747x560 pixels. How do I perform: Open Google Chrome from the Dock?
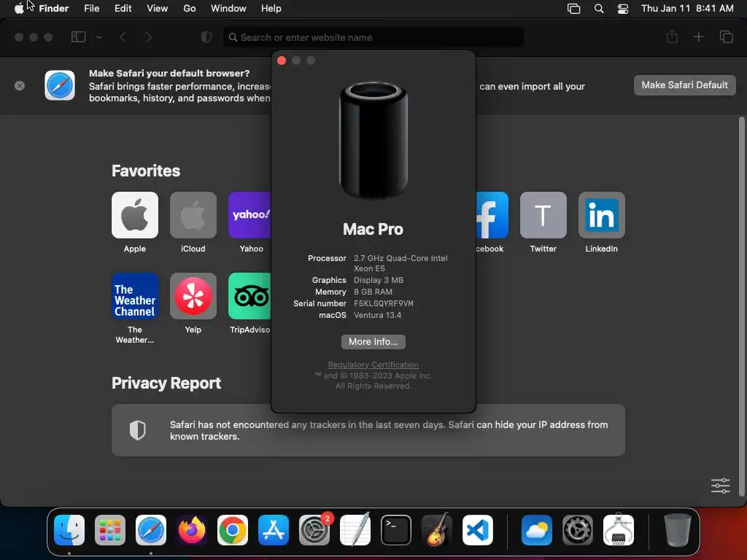click(233, 530)
